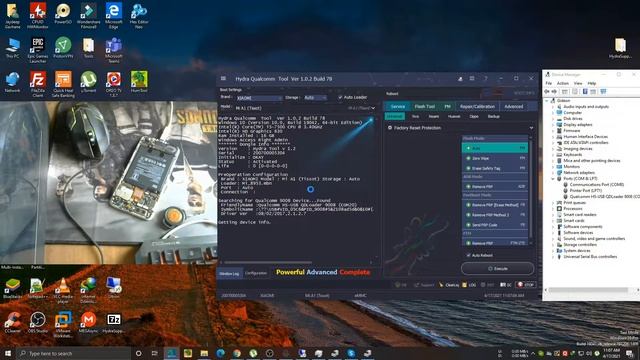
Task: Collapse Ports (COM & LPT) in Device Manager
Action: 553,178
